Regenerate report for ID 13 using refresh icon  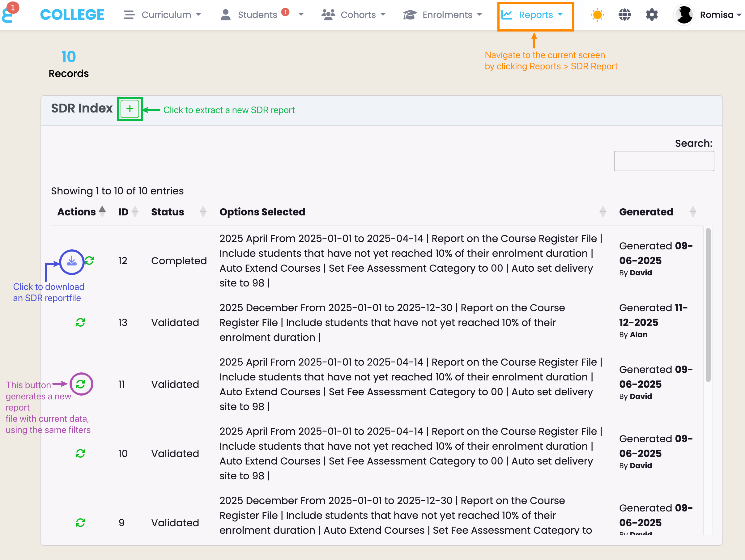click(80, 322)
